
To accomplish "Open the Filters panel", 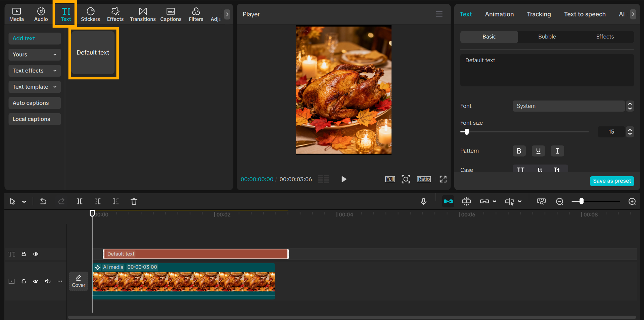I will tap(196, 14).
